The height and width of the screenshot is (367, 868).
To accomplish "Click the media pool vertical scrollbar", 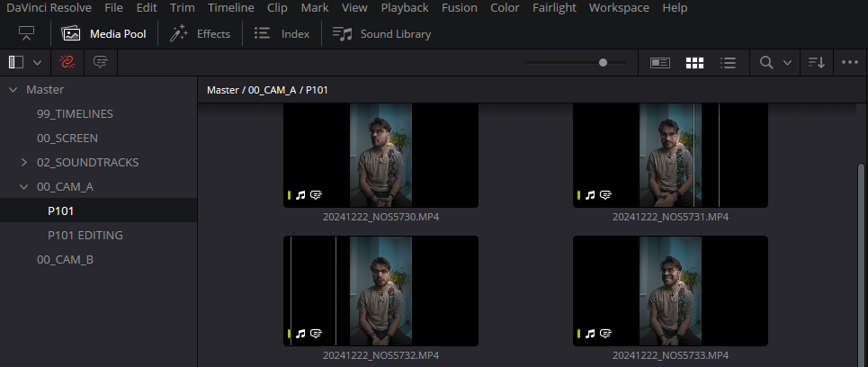I will [x=861, y=264].
